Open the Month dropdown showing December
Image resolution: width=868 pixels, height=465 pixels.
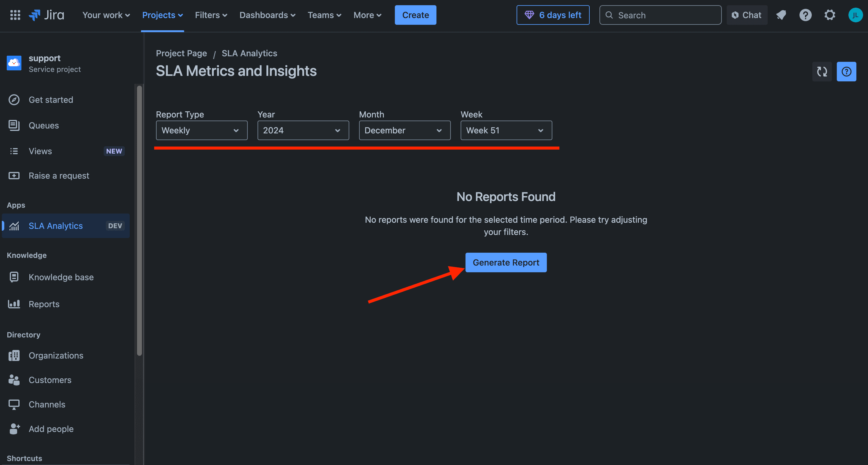click(x=405, y=130)
